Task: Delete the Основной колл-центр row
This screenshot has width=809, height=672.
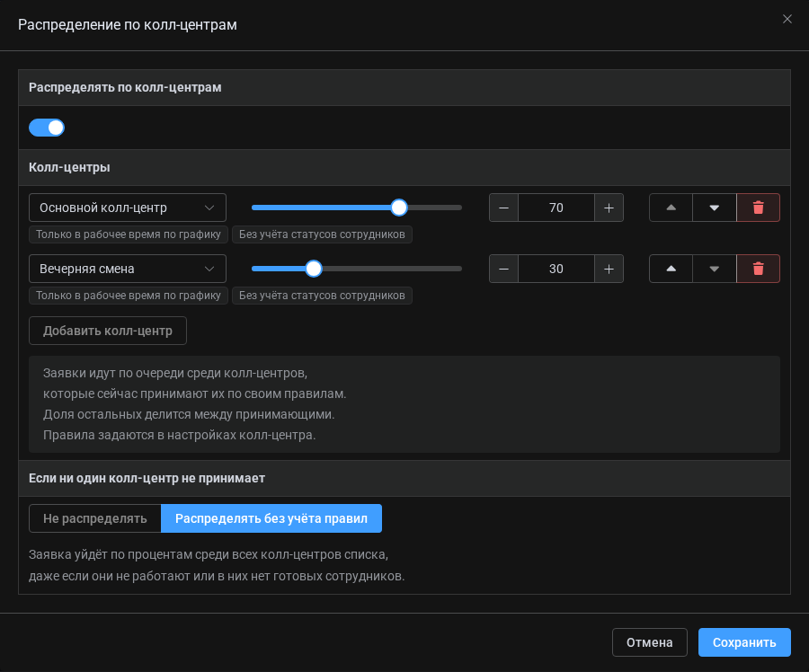Action: 758,208
